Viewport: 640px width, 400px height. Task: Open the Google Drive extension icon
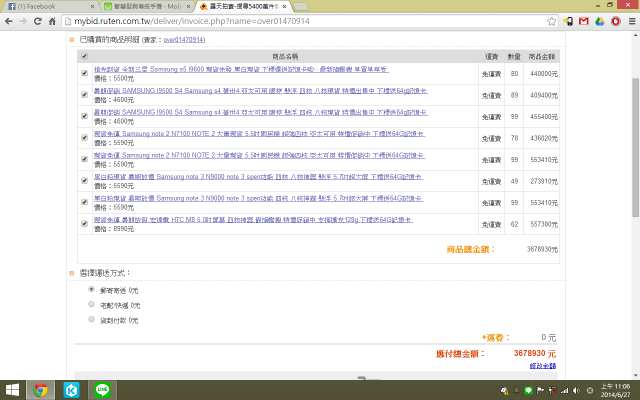click(600, 21)
